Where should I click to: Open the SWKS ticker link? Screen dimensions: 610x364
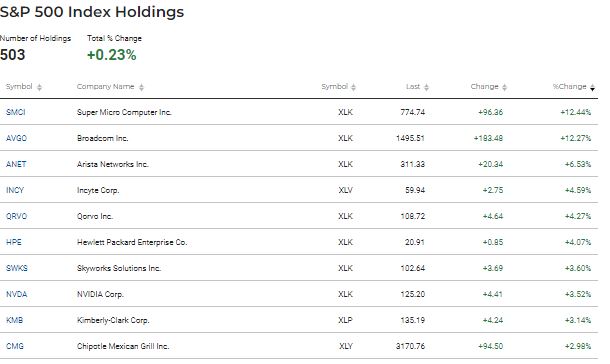17,269
